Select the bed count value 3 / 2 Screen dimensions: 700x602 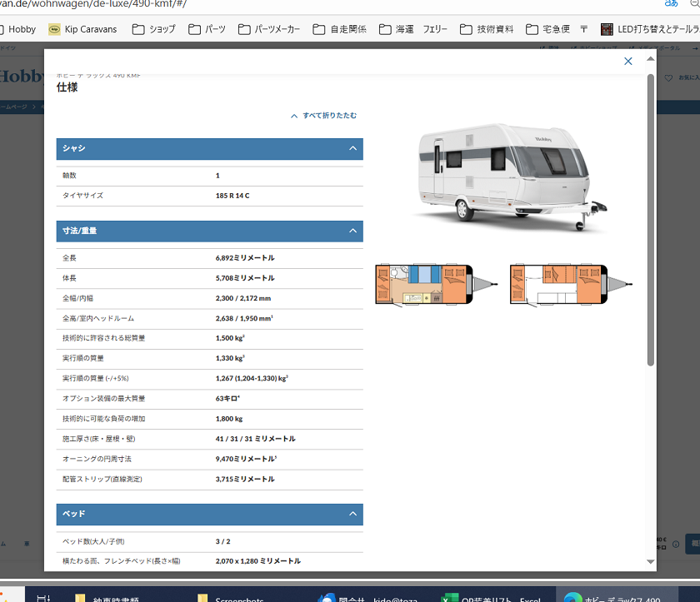click(x=222, y=542)
